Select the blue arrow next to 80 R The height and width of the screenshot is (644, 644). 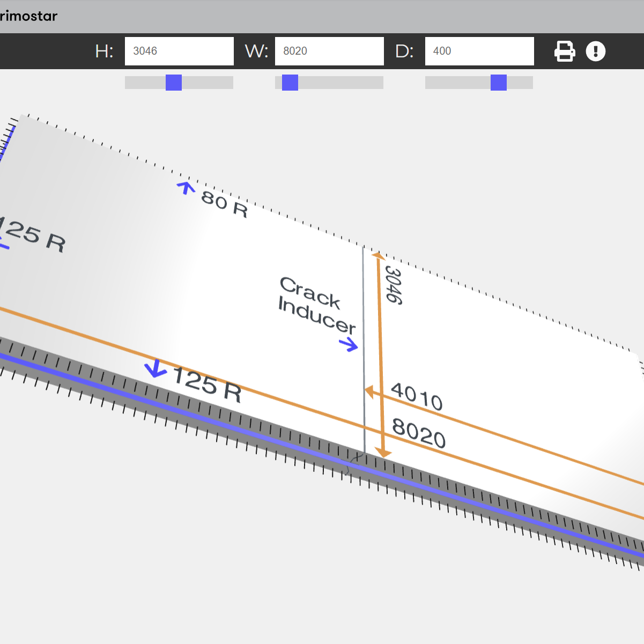(x=186, y=189)
